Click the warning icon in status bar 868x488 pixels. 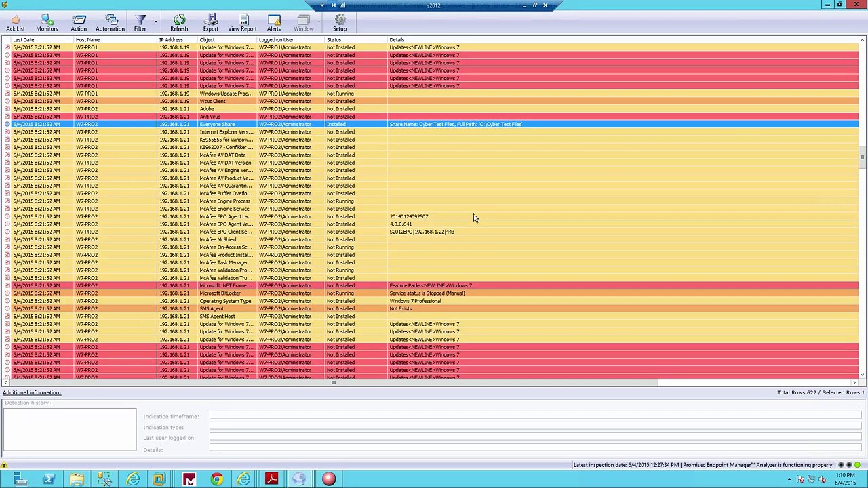4,465
